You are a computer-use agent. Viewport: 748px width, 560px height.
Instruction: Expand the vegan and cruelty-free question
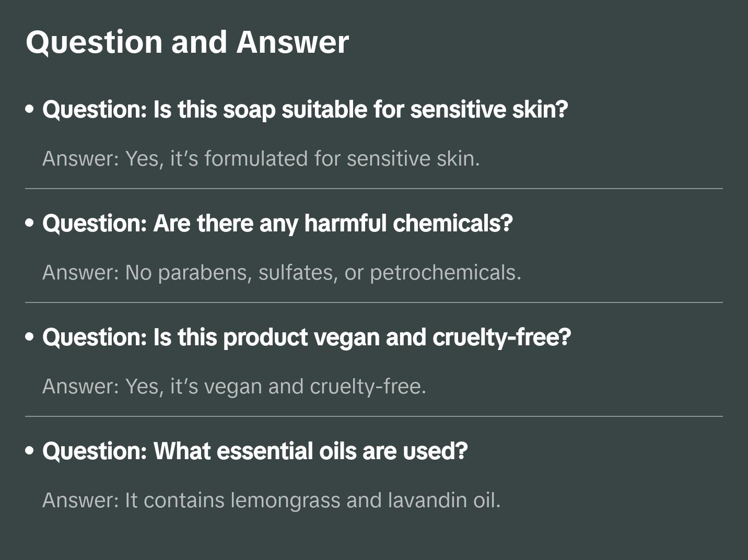[307, 337]
